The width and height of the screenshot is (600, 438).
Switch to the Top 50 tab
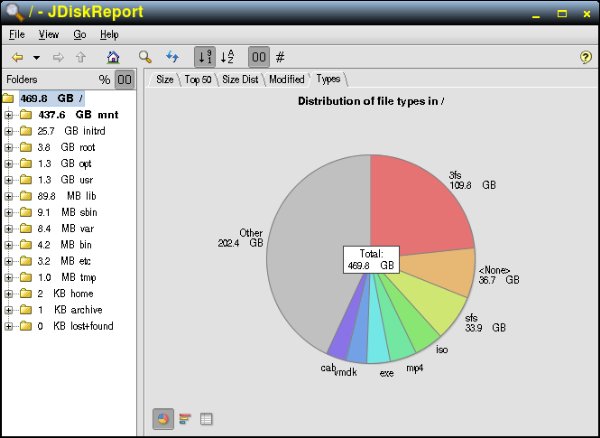(198, 80)
